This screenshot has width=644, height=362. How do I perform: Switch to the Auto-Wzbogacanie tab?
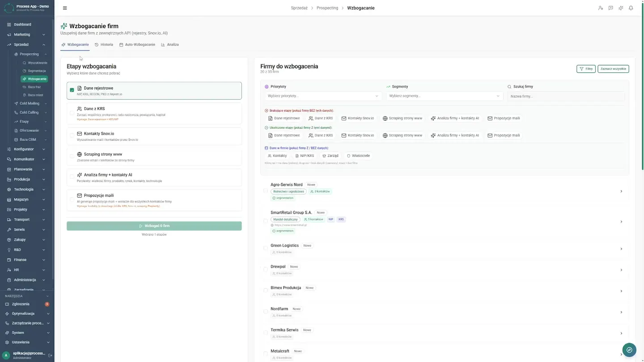[137, 45]
